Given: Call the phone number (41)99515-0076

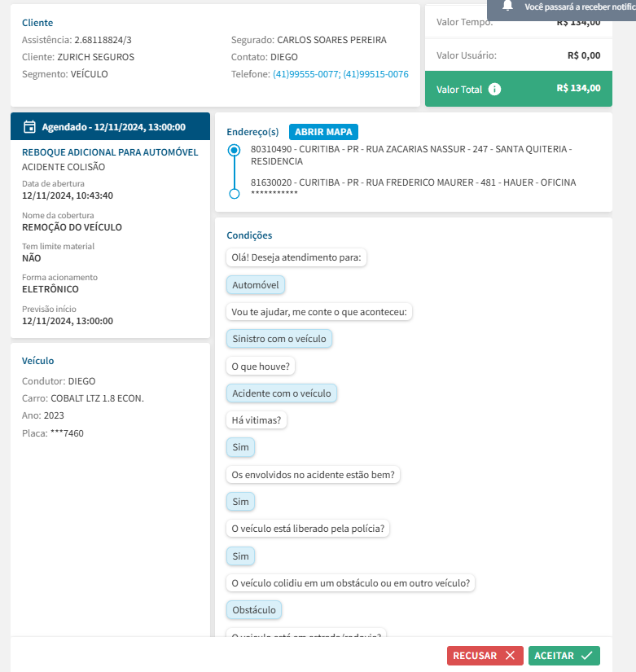Looking at the screenshot, I should tap(375, 74).
